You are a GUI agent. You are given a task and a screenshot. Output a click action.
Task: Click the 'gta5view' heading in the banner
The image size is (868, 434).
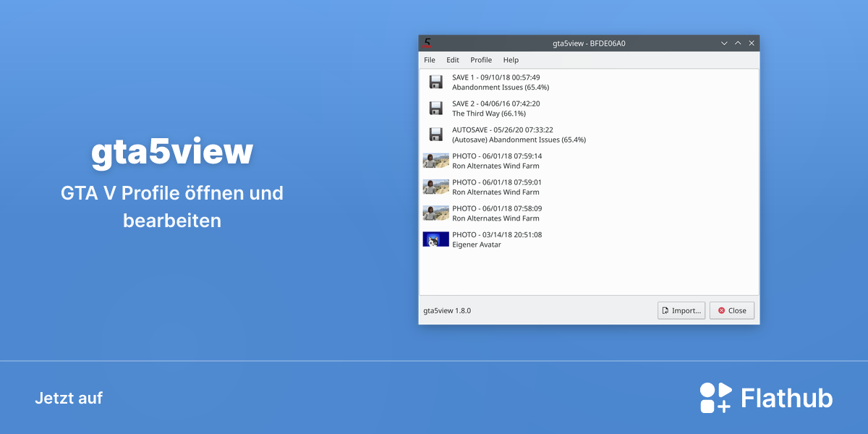pos(172,152)
